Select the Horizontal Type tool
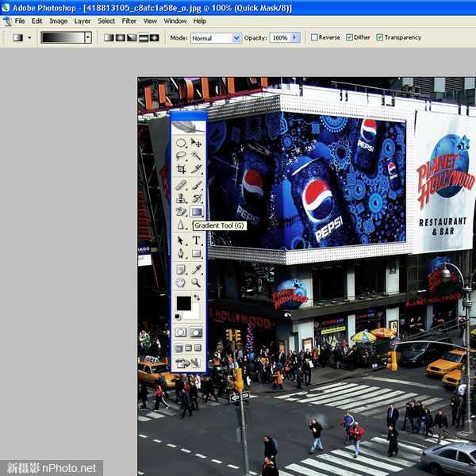The width and height of the screenshot is (476, 476). 196,240
